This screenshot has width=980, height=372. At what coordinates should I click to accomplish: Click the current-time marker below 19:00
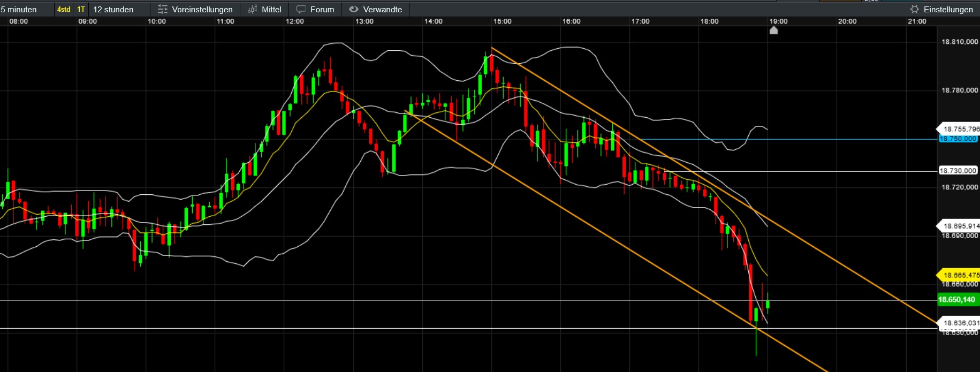coord(773,31)
